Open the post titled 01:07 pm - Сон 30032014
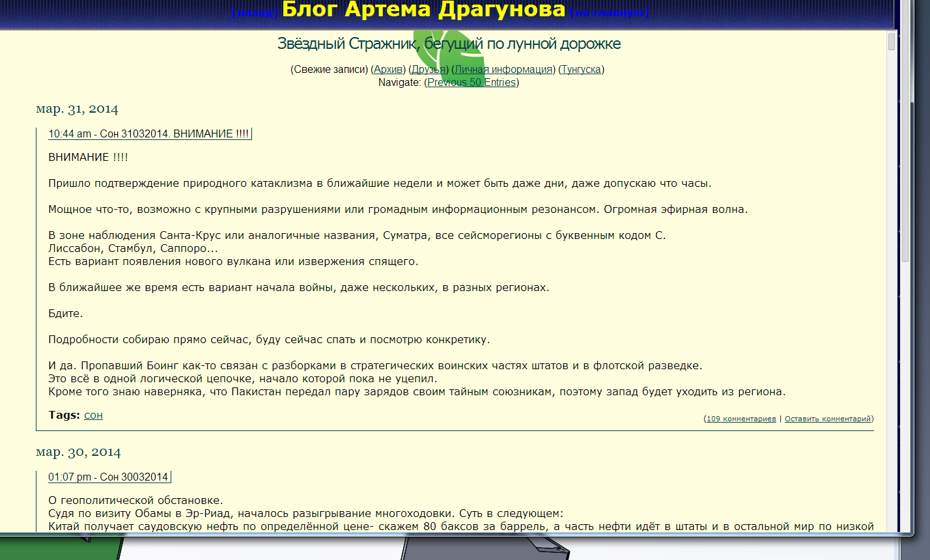The image size is (930, 560). [108, 477]
